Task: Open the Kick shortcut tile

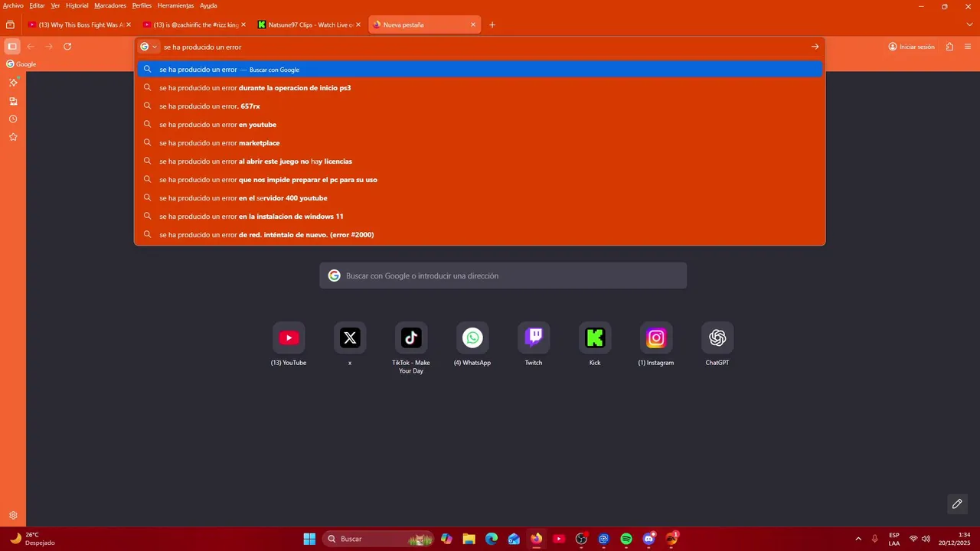Action: tap(595, 337)
